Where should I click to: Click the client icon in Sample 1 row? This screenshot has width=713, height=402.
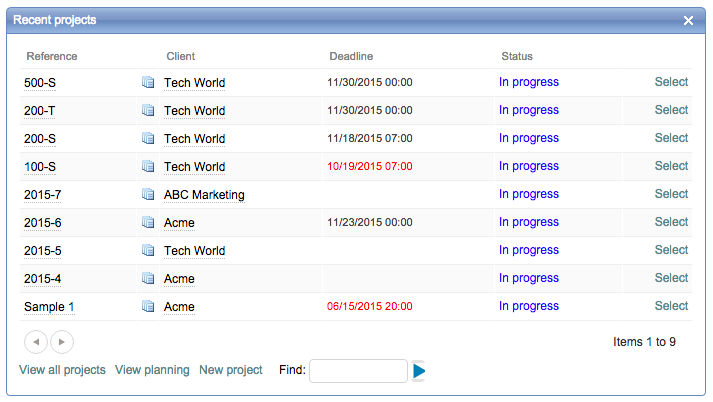pos(148,307)
